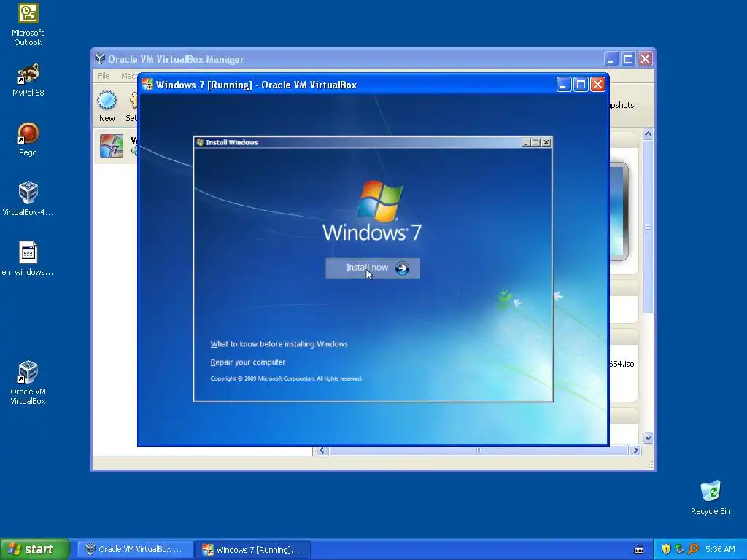
Task: Maximize the Oracle VM VirtualBox Manager window
Action: click(x=628, y=58)
